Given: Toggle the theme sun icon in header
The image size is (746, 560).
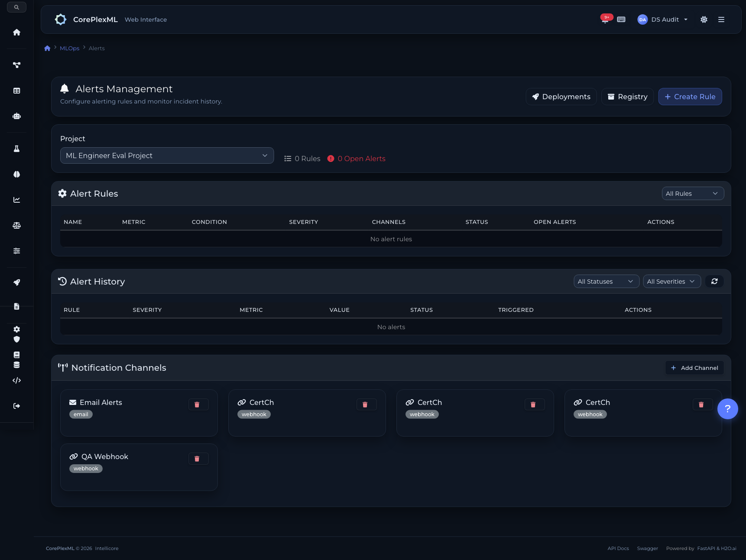Looking at the screenshot, I should coord(704,19).
